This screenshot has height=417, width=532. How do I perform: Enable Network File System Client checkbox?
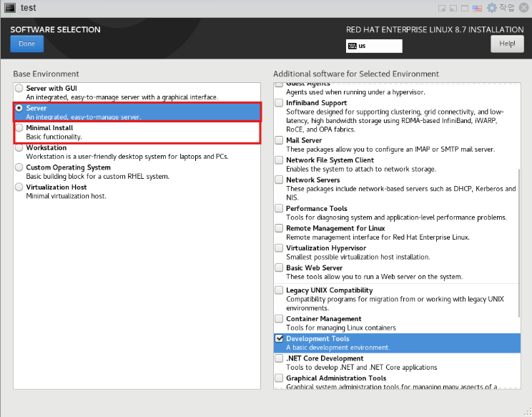279,160
